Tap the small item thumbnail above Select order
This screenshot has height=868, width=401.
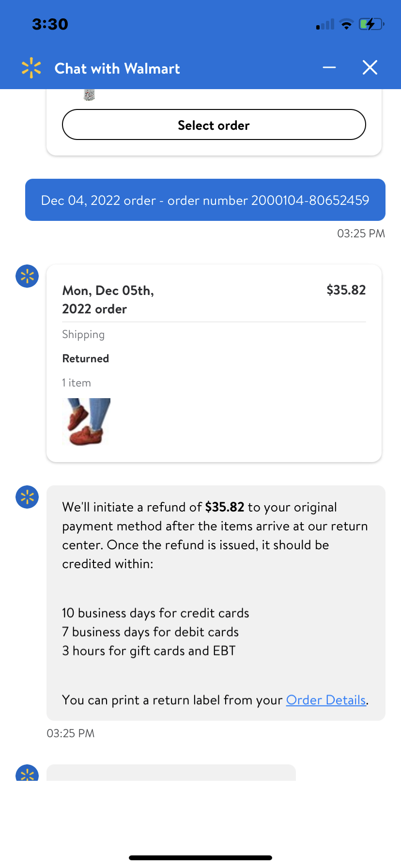[x=89, y=95]
